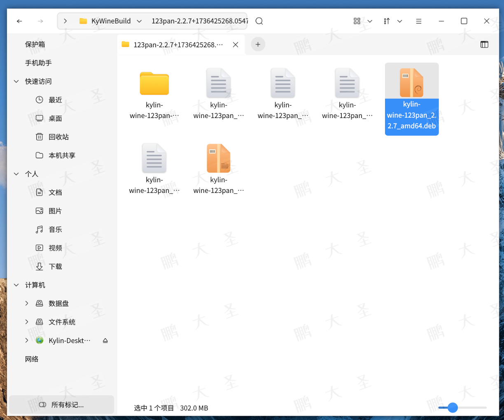Open 桌面 desktop folder
Viewport: 504px width, 420px height.
(x=55, y=118)
